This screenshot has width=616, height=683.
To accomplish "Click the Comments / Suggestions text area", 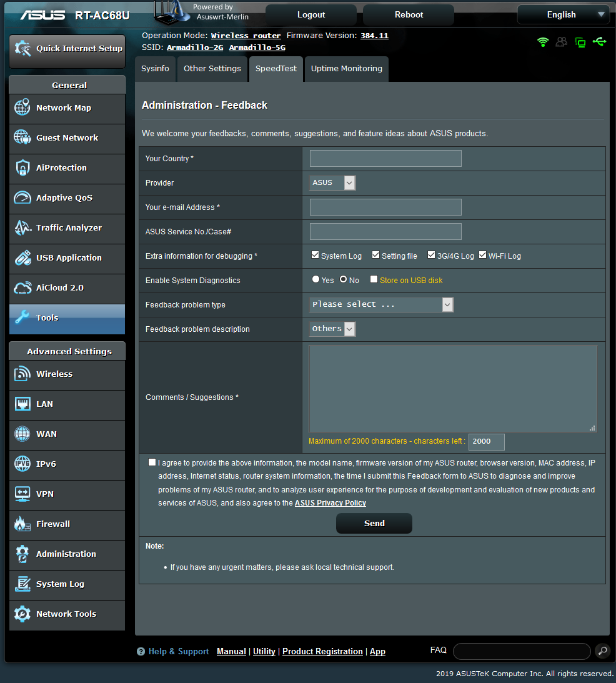I will tap(453, 389).
